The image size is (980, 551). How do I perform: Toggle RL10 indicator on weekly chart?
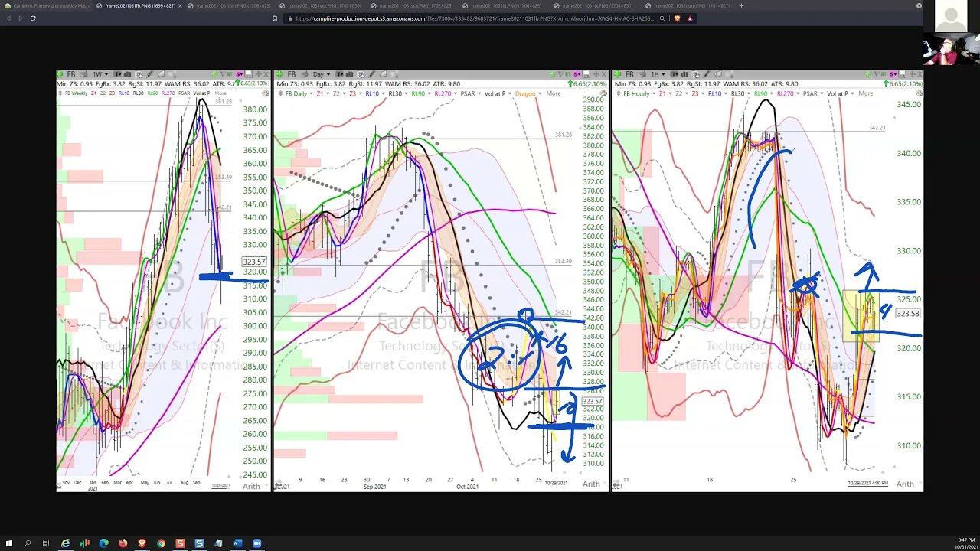pyautogui.click(x=124, y=93)
